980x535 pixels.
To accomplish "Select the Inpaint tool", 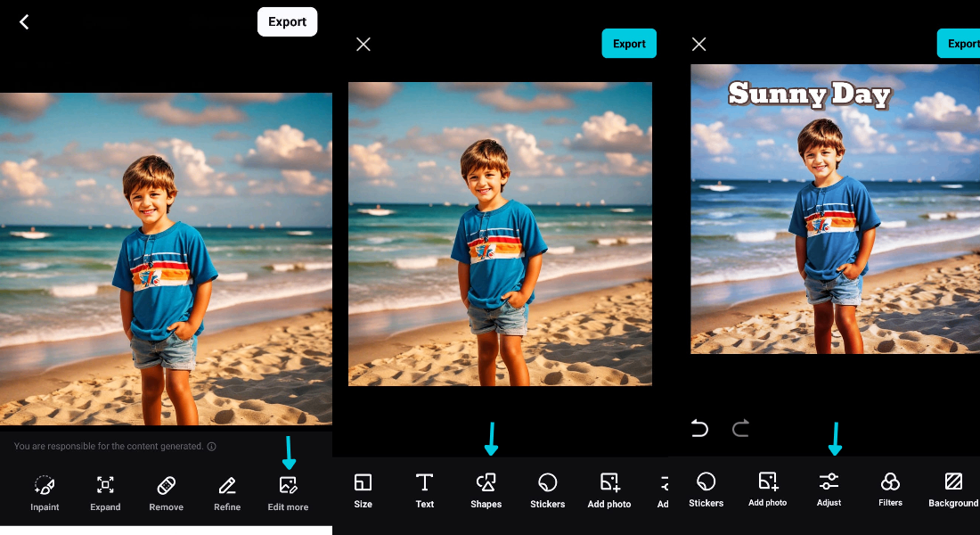I will click(45, 493).
